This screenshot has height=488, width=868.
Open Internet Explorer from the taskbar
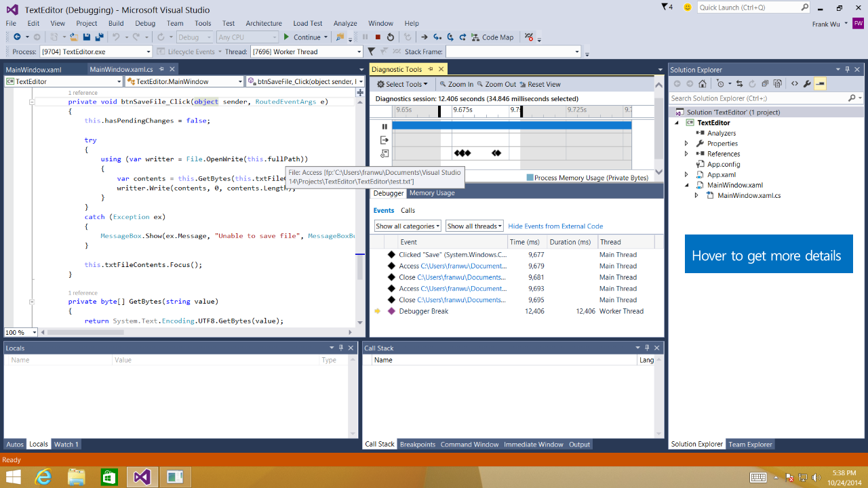(x=43, y=476)
